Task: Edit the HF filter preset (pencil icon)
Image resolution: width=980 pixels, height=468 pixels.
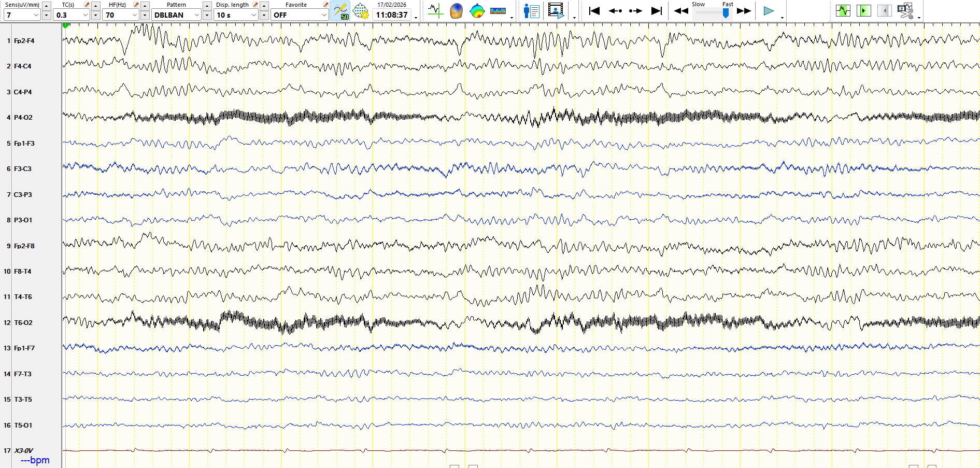Action: coord(136,5)
